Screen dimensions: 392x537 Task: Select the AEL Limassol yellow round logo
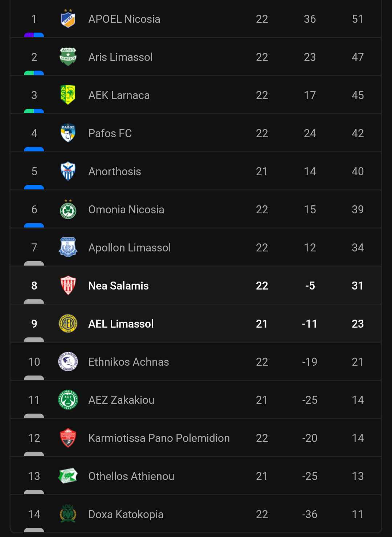68,324
